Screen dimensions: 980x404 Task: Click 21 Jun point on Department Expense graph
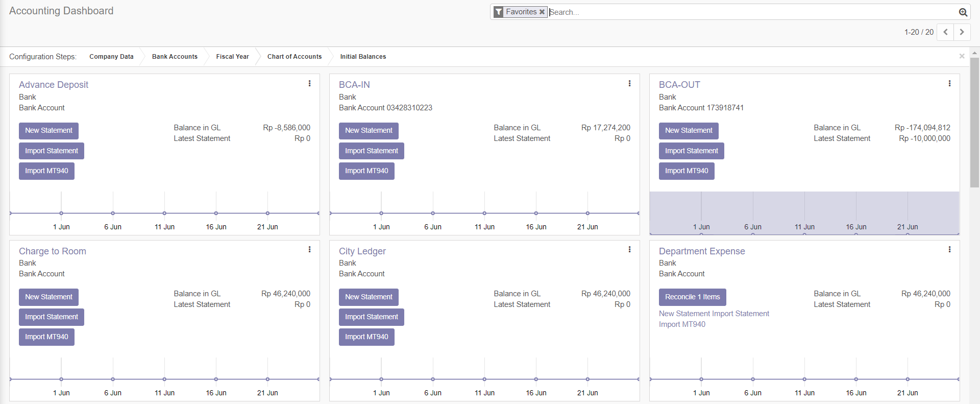point(908,379)
